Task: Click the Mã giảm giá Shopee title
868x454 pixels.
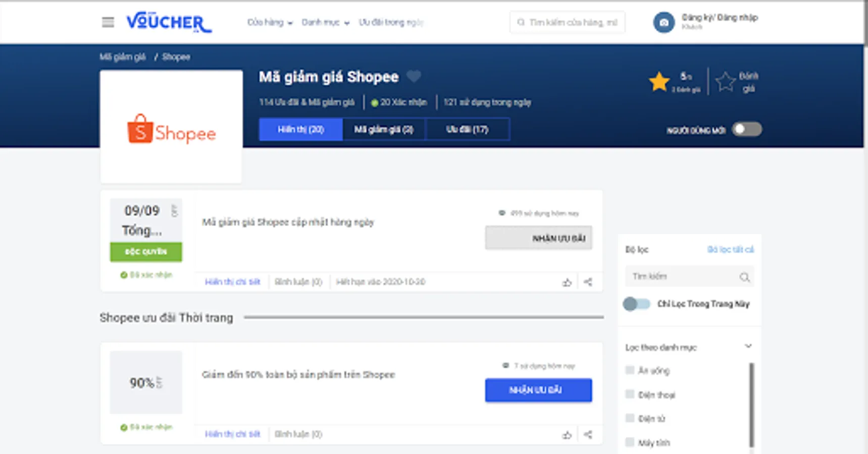Action: coord(329,77)
